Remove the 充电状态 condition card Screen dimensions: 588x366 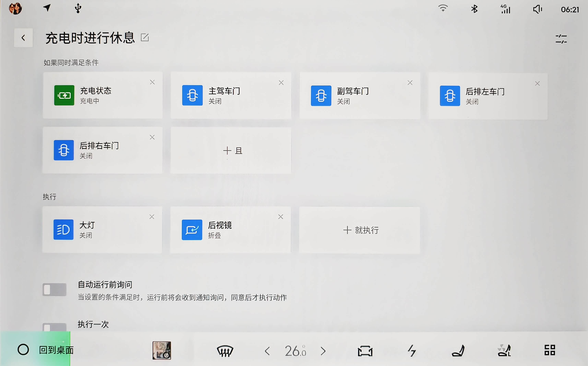[x=152, y=82]
